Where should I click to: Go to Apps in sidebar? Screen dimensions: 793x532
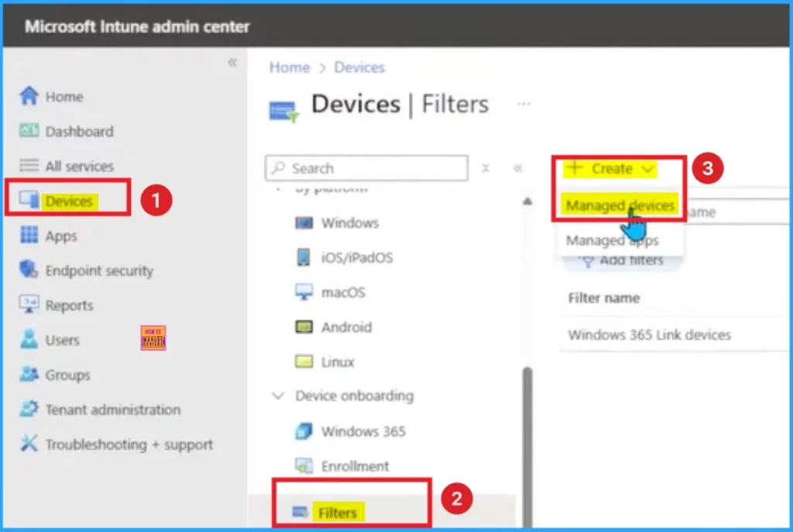[x=61, y=235]
